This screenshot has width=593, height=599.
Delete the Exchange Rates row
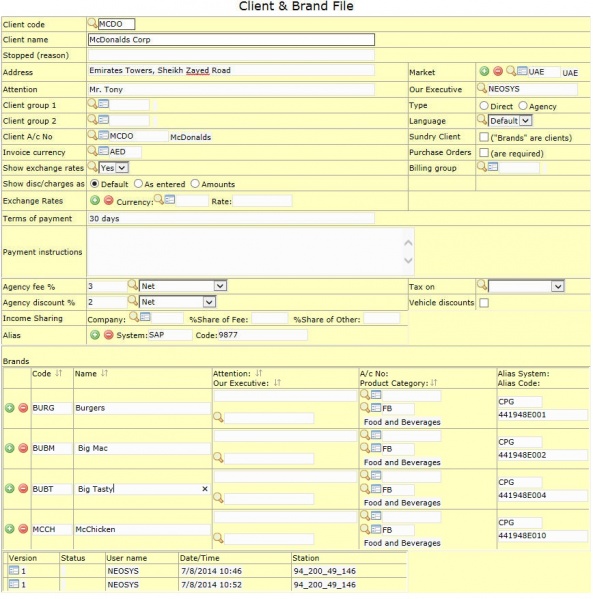pos(109,200)
